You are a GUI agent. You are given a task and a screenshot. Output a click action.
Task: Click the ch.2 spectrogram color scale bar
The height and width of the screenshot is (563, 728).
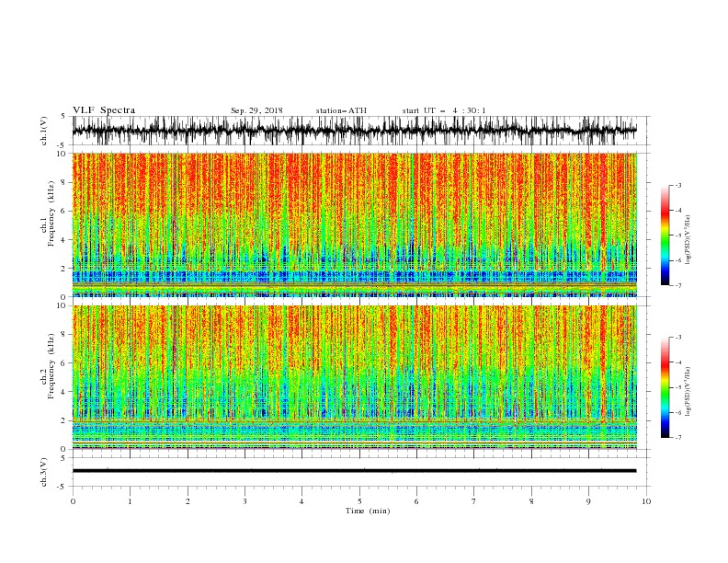click(665, 387)
